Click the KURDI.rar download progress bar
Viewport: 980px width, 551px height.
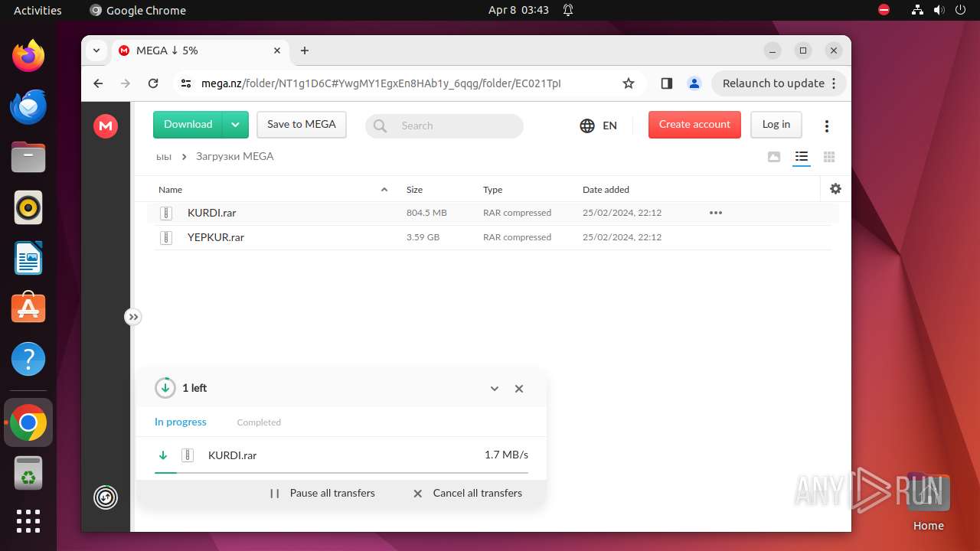[341, 473]
